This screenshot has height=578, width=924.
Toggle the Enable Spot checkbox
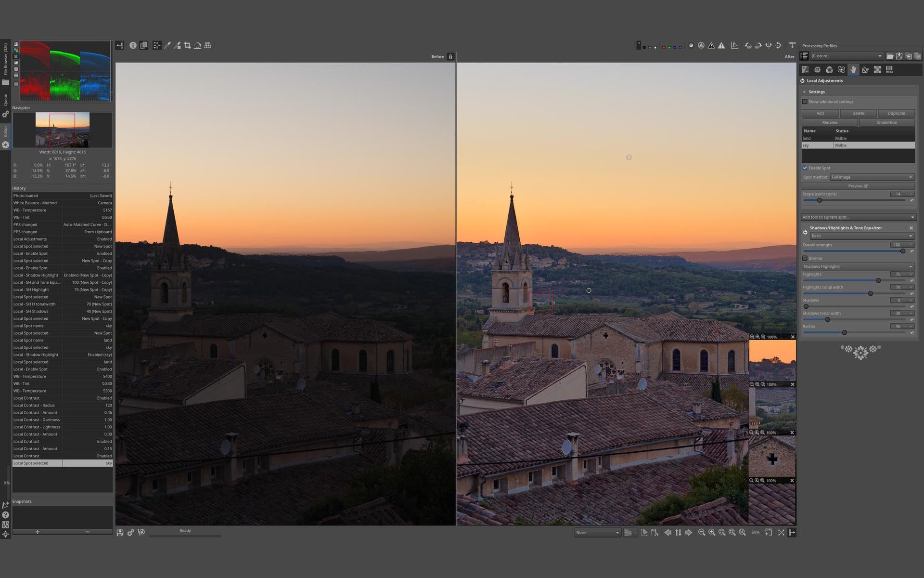click(x=805, y=168)
